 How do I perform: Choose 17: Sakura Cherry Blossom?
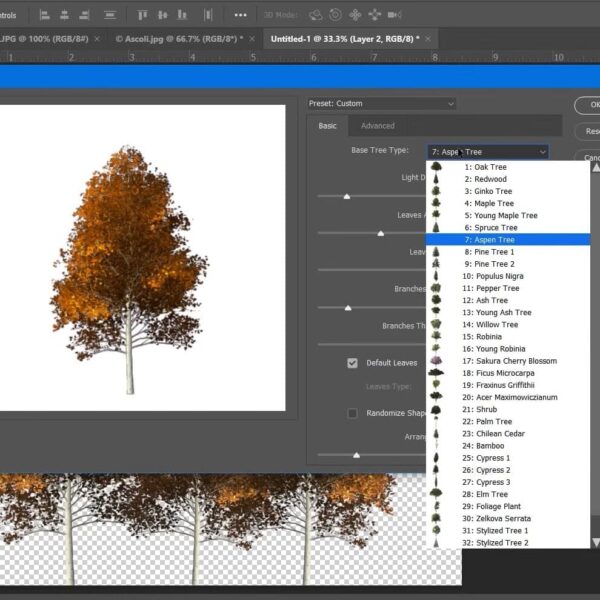(508, 361)
